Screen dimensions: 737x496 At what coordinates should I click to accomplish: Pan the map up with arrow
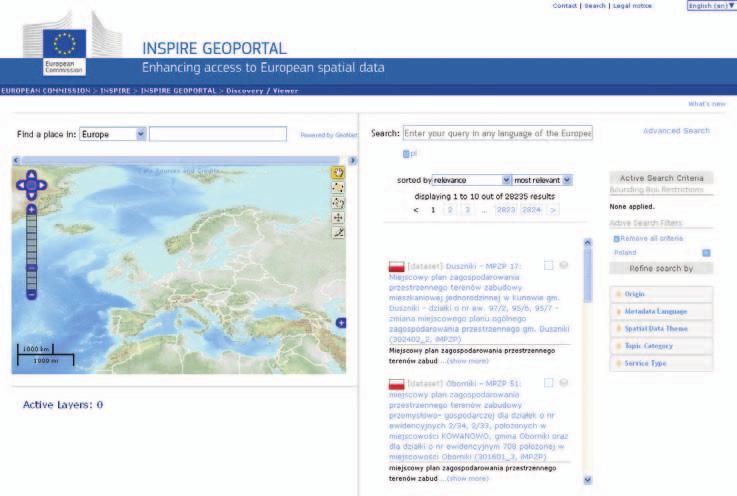(x=31, y=175)
